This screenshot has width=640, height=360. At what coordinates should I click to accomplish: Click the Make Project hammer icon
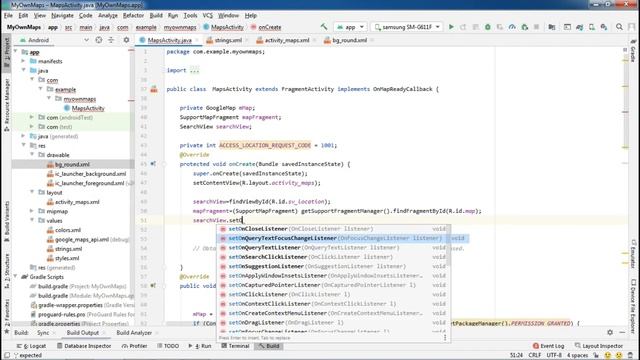(x=324, y=27)
